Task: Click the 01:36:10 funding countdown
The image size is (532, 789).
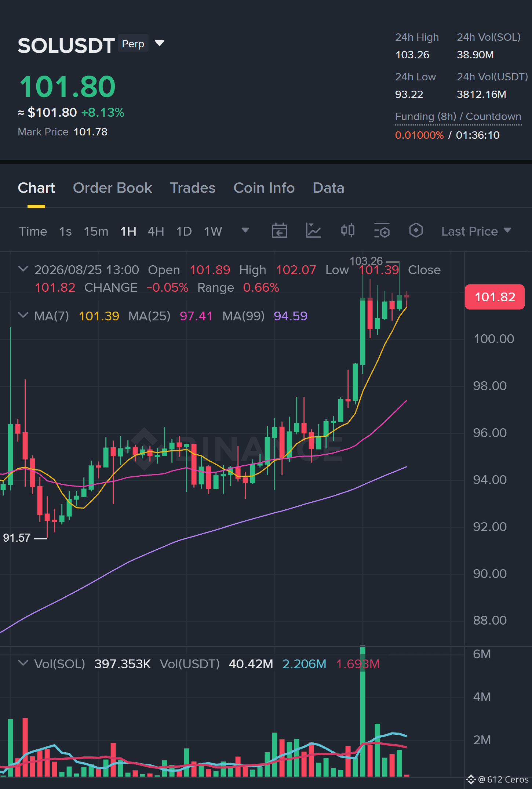Action: (x=478, y=135)
